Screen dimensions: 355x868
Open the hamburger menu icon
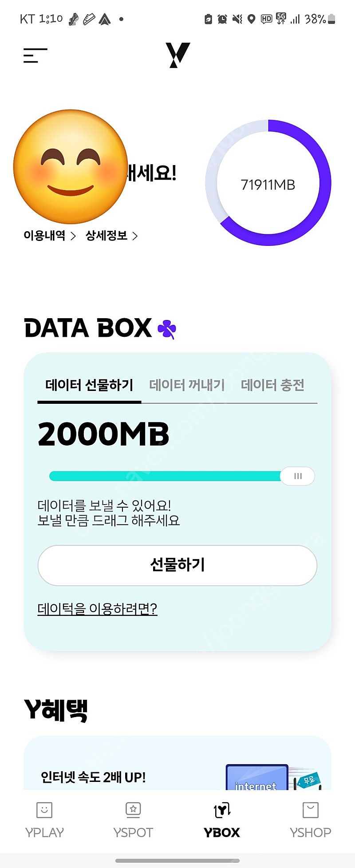click(35, 55)
